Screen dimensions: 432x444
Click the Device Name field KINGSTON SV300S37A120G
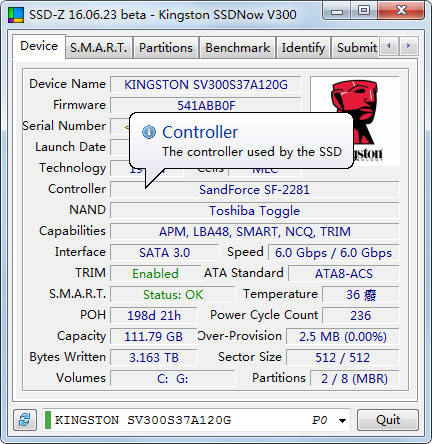206,85
